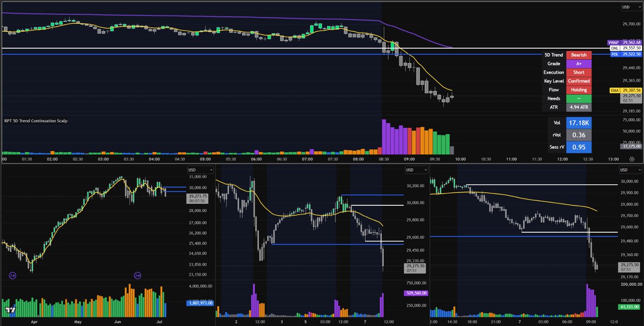Select the tallest purple volume bar at 08:30 on top chart
644x326 pixels.
pyautogui.click(x=384, y=136)
